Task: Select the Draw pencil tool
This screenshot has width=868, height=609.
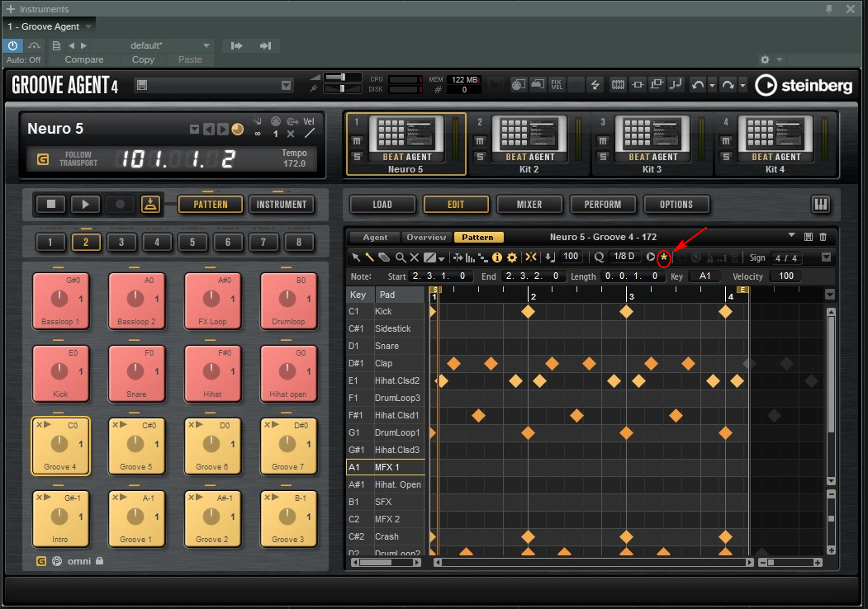Action: click(x=369, y=257)
